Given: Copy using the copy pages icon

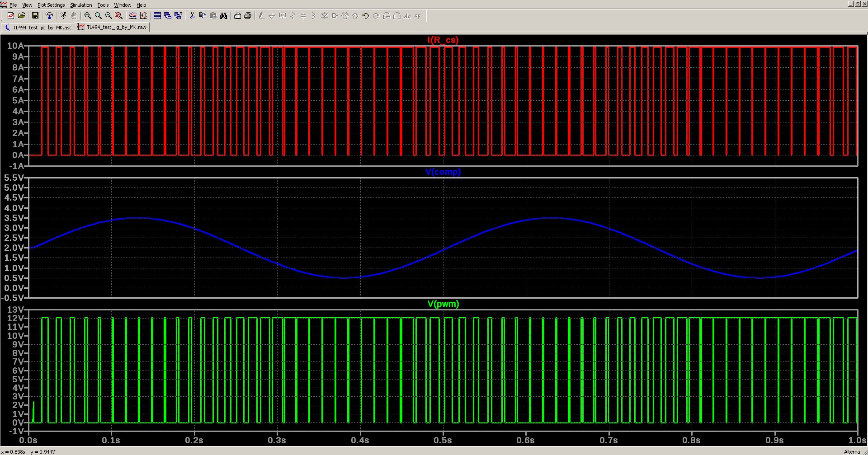Looking at the screenshot, I should (x=203, y=16).
